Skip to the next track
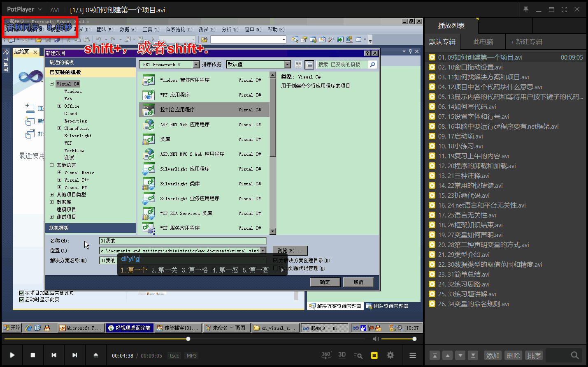 [74, 355]
